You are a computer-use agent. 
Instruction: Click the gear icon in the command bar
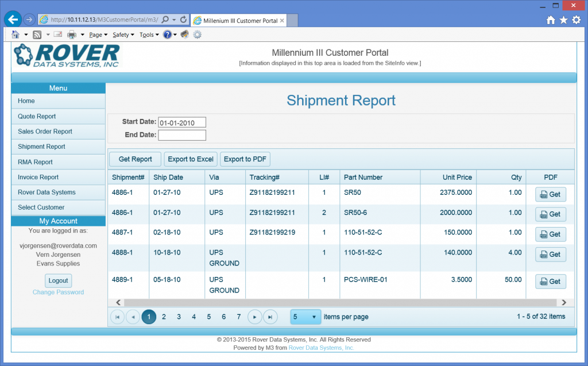point(198,34)
